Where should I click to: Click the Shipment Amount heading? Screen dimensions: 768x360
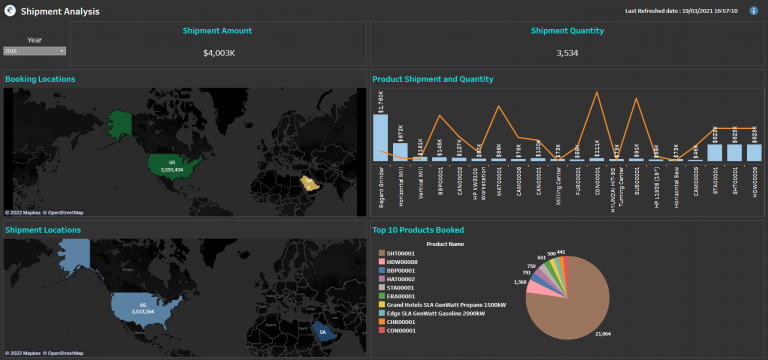[x=217, y=30]
